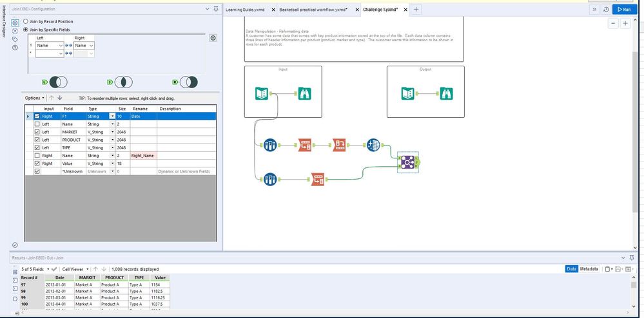Remove join field row with minus button
644x318 pixels.
[x=213, y=38]
